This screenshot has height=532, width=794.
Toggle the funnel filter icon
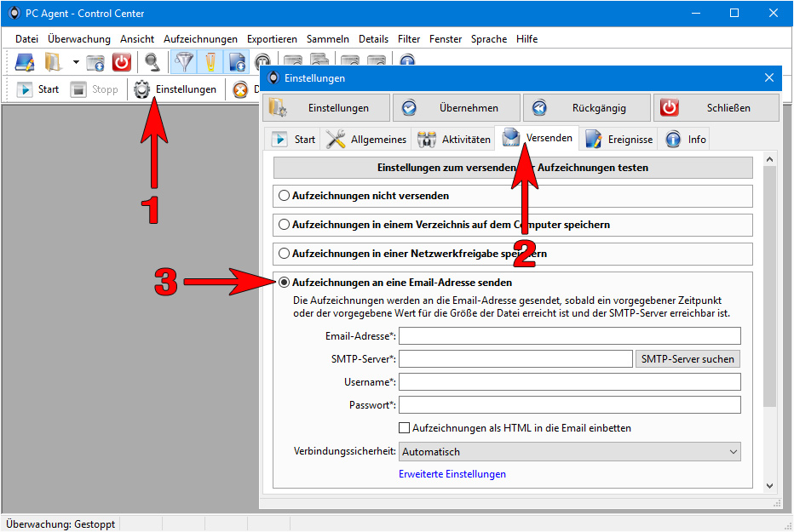184,62
